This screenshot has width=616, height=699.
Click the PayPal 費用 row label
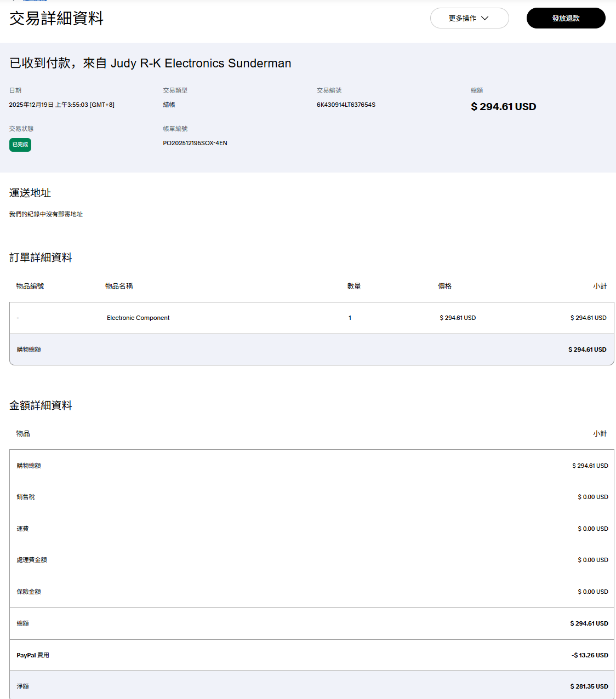pos(33,655)
